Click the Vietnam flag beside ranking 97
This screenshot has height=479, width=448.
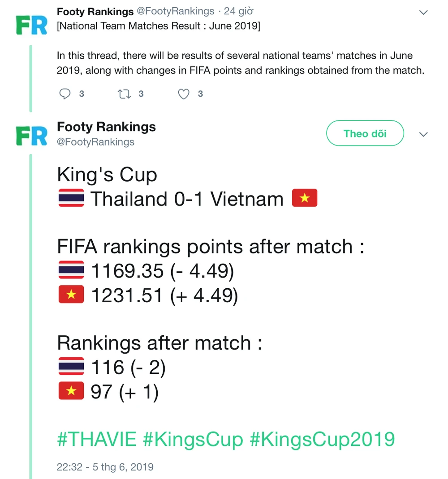(x=71, y=391)
